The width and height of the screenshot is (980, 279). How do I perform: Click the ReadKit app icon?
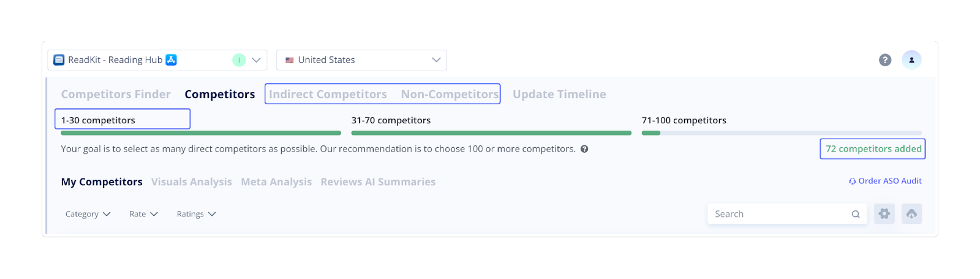click(59, 60)
